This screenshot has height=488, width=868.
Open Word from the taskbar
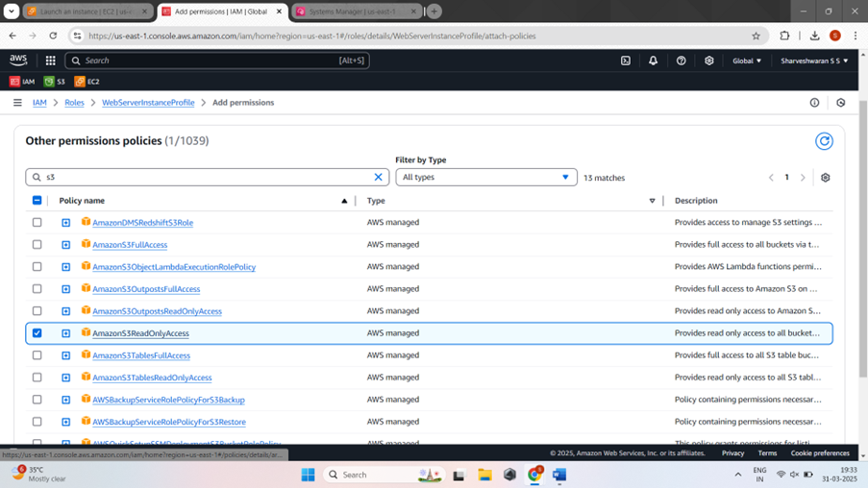click(x=559, y=475)
